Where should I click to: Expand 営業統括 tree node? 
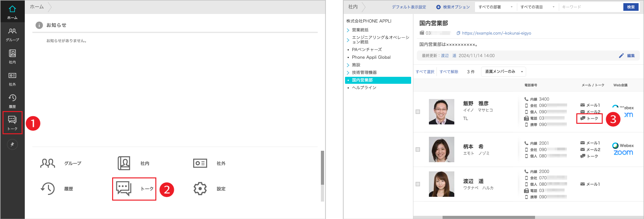(348, 30)
